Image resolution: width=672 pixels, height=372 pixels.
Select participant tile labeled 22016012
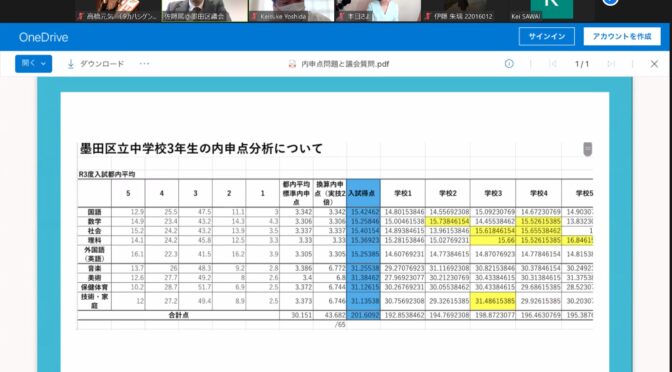(x=465, y=11)
